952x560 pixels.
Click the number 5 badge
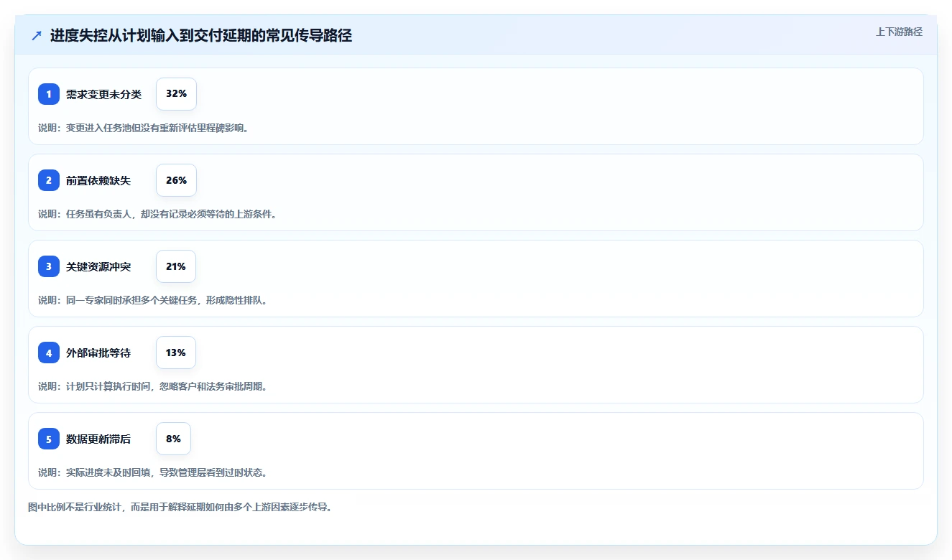tap(49, 439)
